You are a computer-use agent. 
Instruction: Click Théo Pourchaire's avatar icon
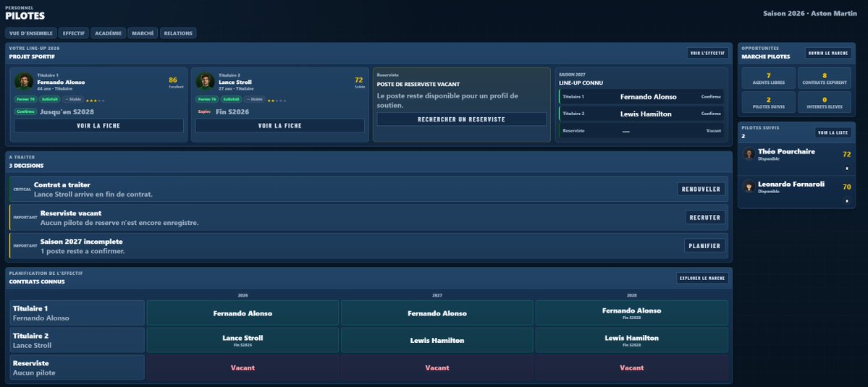click(749, 153)
